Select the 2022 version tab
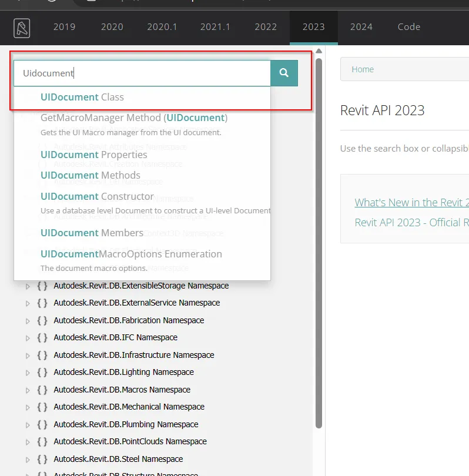The height and width of the screenshot is (476, 469). click(266, 27)
